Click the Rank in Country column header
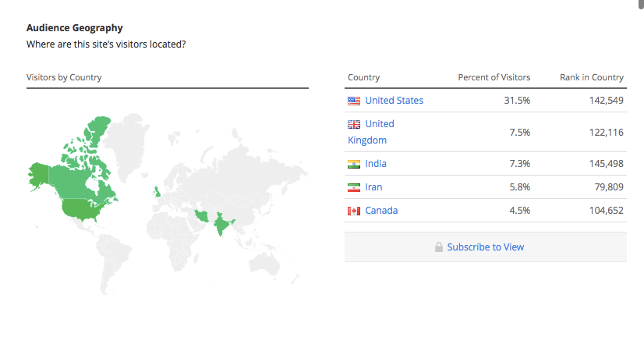Screen dimensions: 644x348 pyautogui.click(x=591, y=77)
